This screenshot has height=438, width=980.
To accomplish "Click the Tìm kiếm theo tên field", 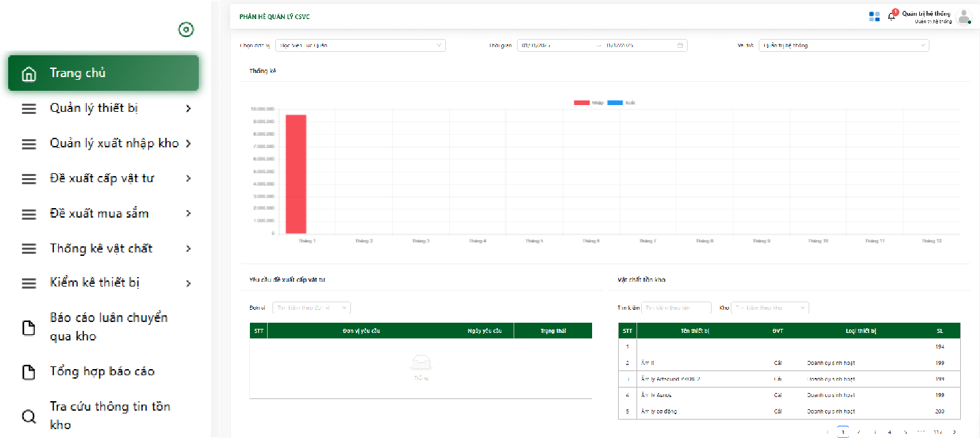I will tap(676, 308).
